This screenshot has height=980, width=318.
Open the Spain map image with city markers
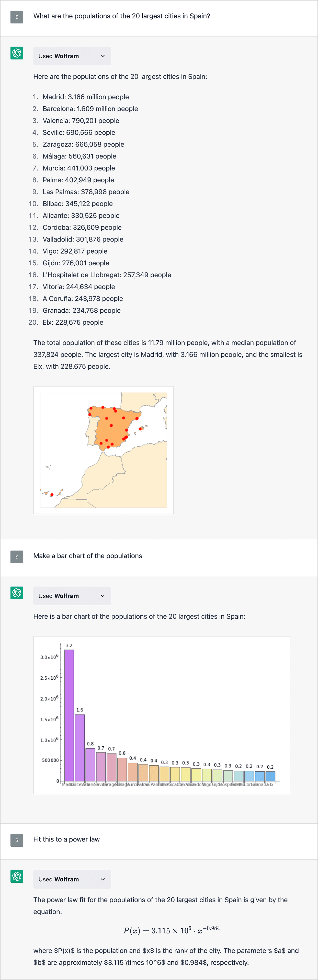pos(104,450)
